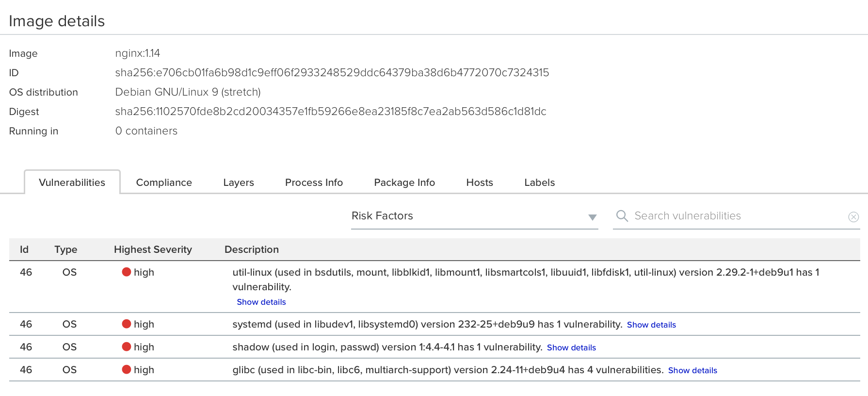Click the Type column header

click(x=66, y=249)
